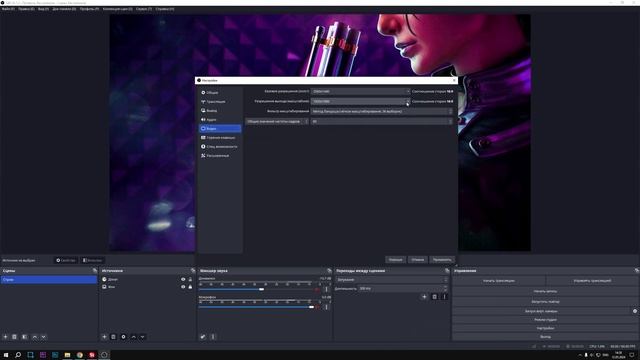Open source properties gear in the Sources toolbar

click(x=123, y=337)
